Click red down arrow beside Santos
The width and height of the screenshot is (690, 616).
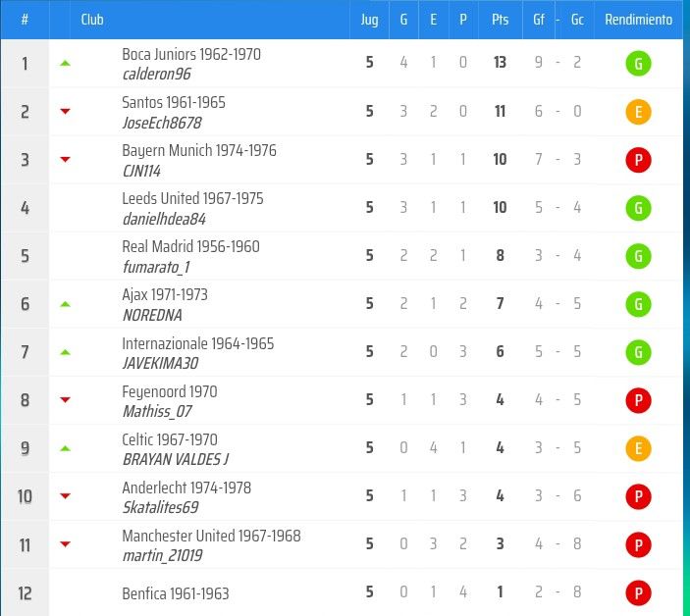click(x=65, y=111)
